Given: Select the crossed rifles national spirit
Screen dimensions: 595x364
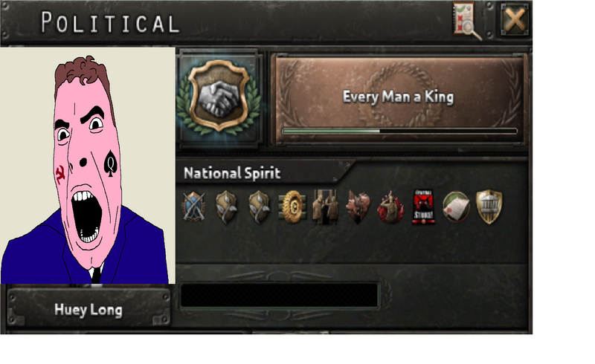Looking at the screenshot, I should tap(194, 207).
